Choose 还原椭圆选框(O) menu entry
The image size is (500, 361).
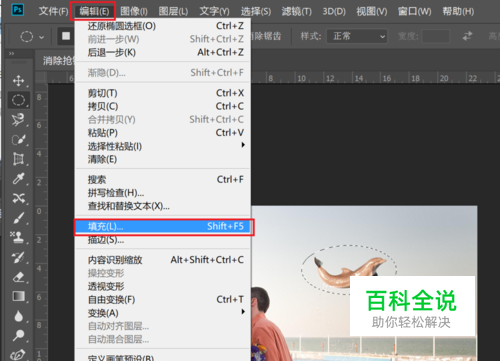click(163, 26)
